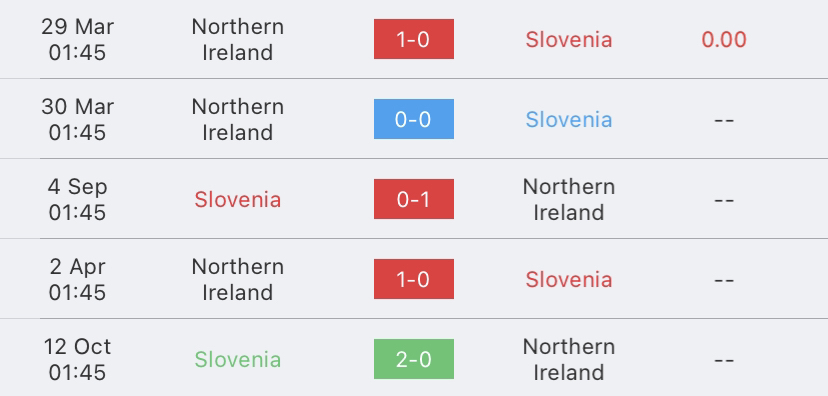The width and height of the screenshot is (828, 396).
Task: Open the 29 Mar 1-0 score badge
Action: (x=413, y=39)
